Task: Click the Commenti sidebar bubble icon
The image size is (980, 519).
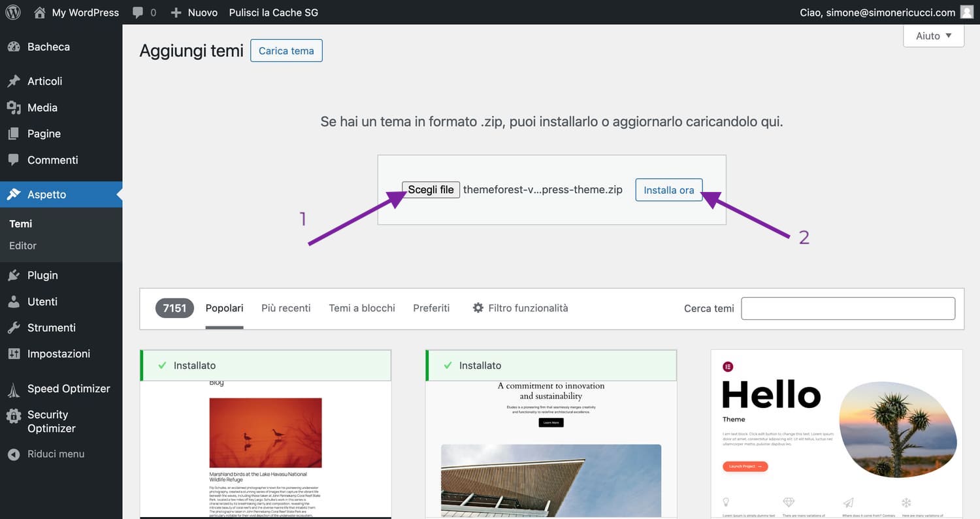Action: 14,160
